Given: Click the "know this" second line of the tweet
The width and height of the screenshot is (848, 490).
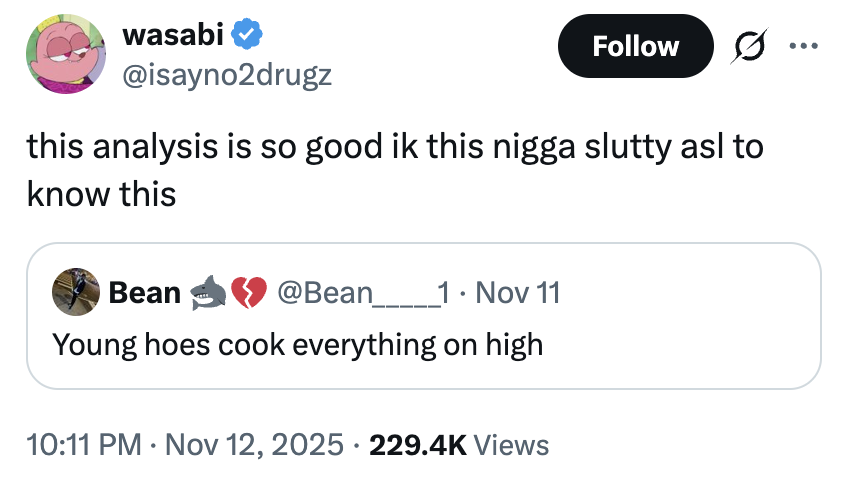Looking at the screenshot, I should [101, 193].
